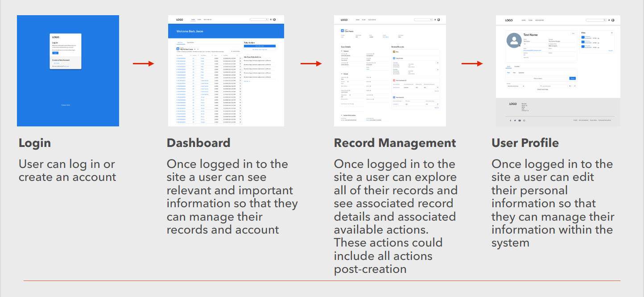
Task: Click the user avatar in Record Management header
Action: tap(438, 20)
